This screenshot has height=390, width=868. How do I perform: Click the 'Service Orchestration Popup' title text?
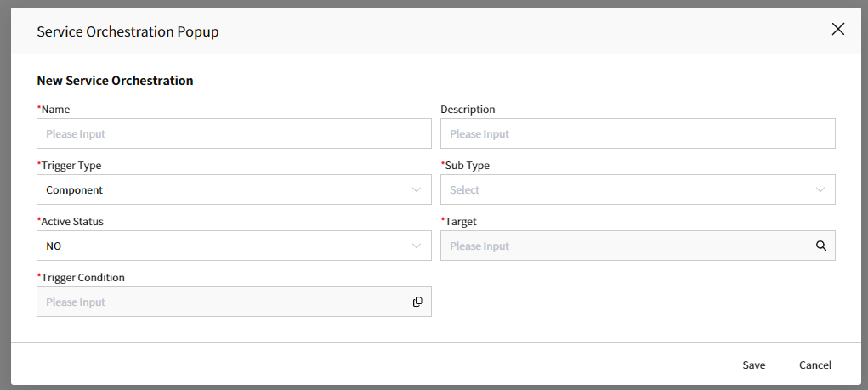click(x=128, y=31)
